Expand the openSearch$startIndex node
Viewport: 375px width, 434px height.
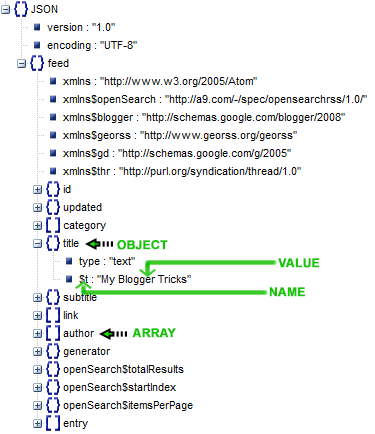38,388
